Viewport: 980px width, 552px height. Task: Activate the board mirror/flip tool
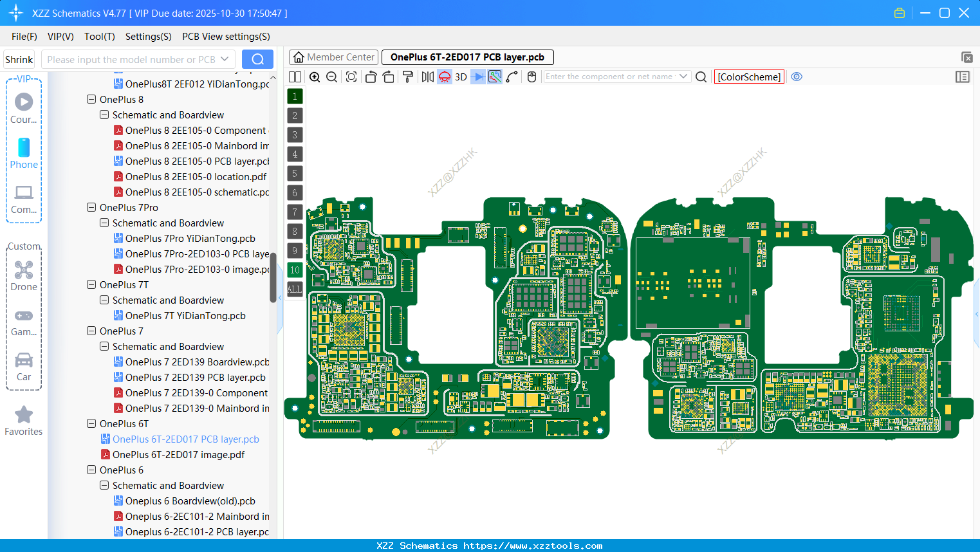tap(427, 77)
